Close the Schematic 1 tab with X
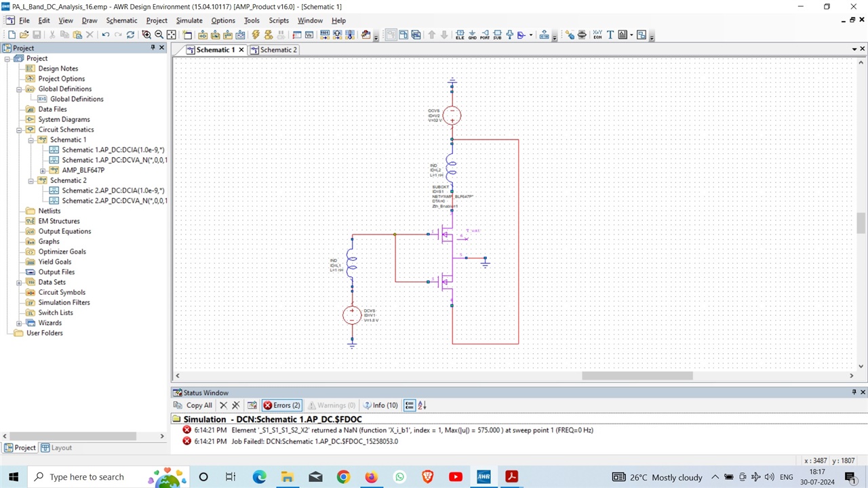 241,49
